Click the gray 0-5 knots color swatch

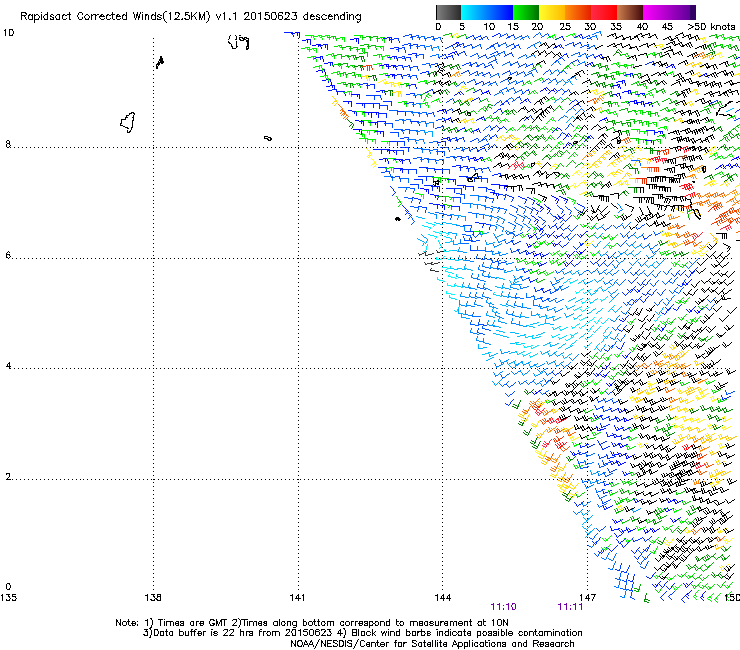coord(448,12)
